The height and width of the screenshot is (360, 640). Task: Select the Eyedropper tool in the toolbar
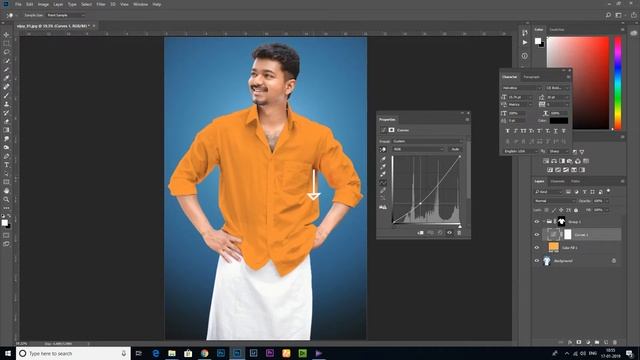(6, 78)
